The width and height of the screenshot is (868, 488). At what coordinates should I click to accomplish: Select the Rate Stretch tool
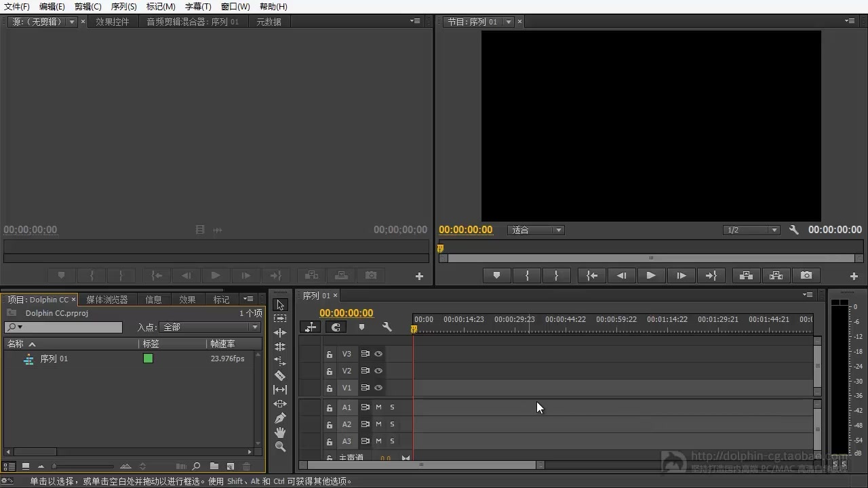click(x=280, y=361)
